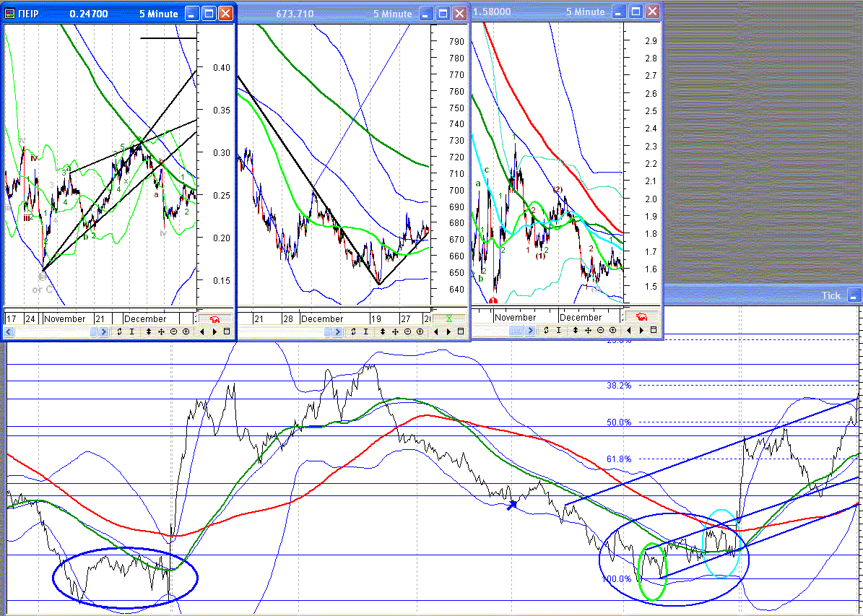Click the 100.0% Fibonacci level label
Screen dimensions: 863x616
(x=617, y=579)
